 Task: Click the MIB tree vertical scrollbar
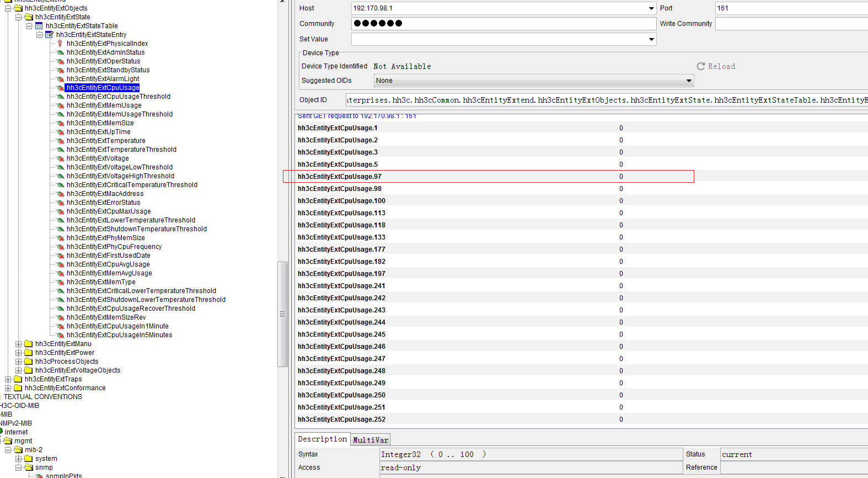282,314
